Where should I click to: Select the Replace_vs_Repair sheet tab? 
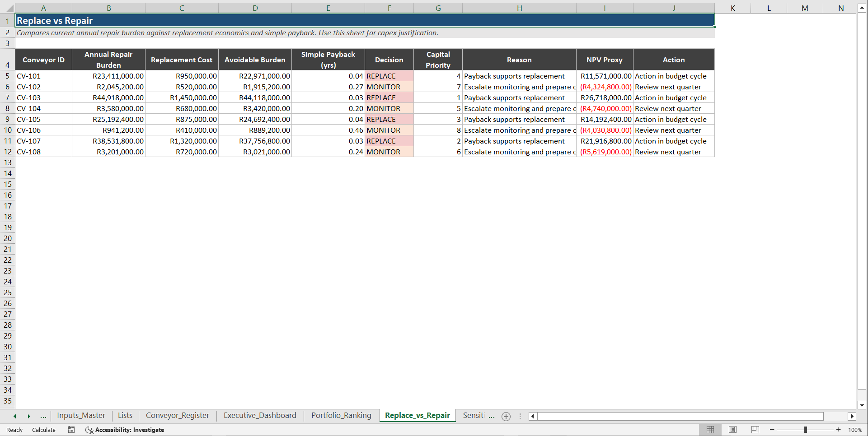pyautogui.click(x=417, y=415)
